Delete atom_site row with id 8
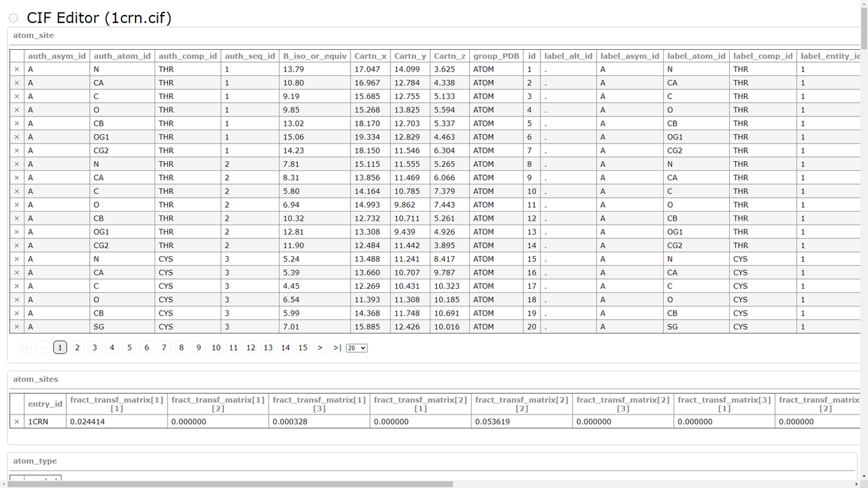 tap(17, 164)
